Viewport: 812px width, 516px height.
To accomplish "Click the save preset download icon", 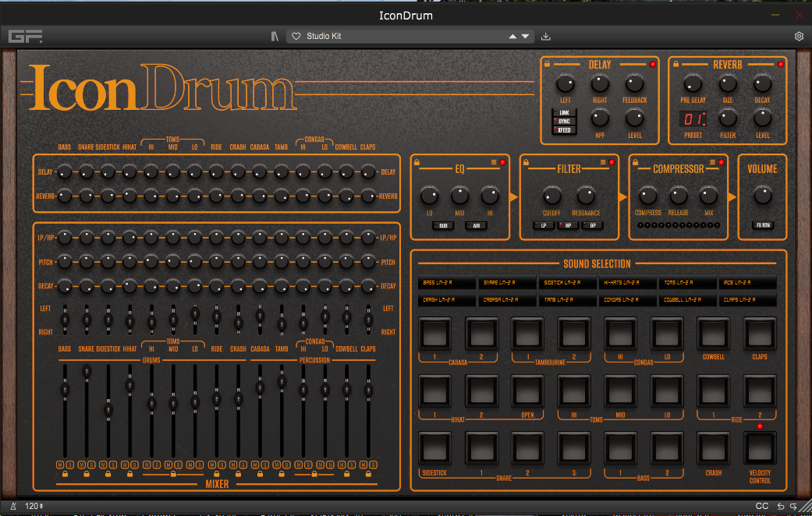I will pyautogui.click(x=545, y=36).
